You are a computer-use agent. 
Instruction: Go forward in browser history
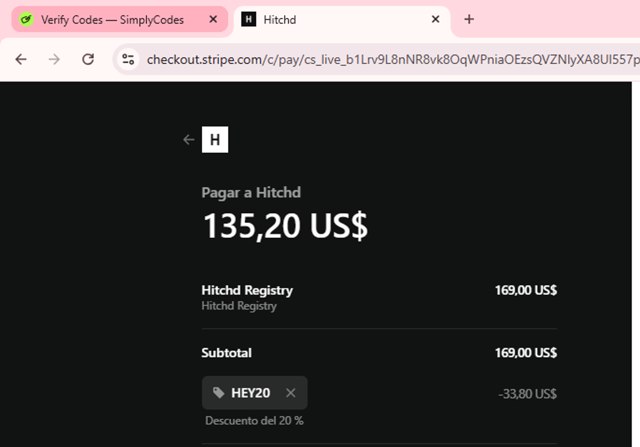54,60
